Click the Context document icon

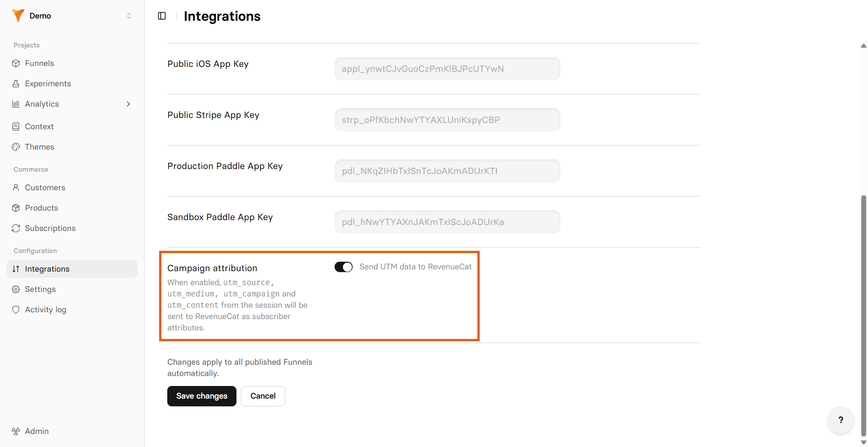coord(16,127)
